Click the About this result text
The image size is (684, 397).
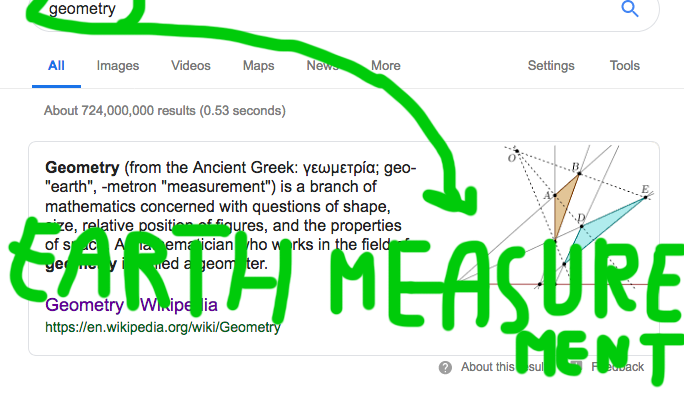(503, 367)
